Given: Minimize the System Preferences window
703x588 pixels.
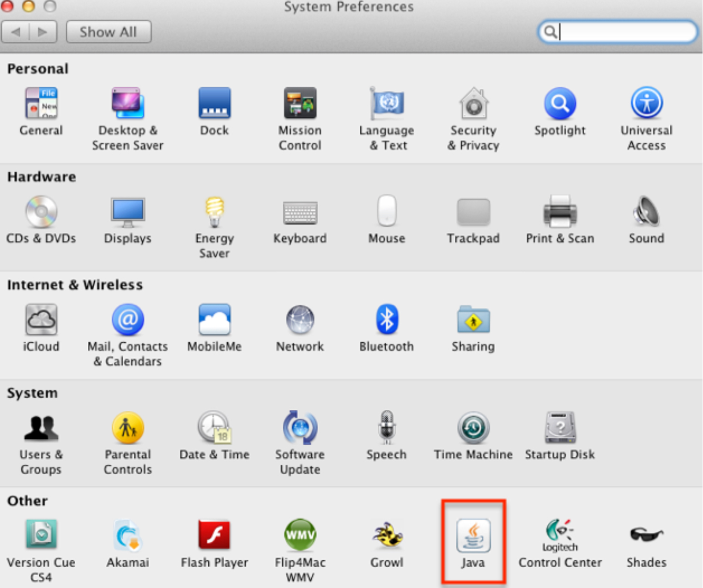Looking at the screenshot, I should (x=29, y=6).
